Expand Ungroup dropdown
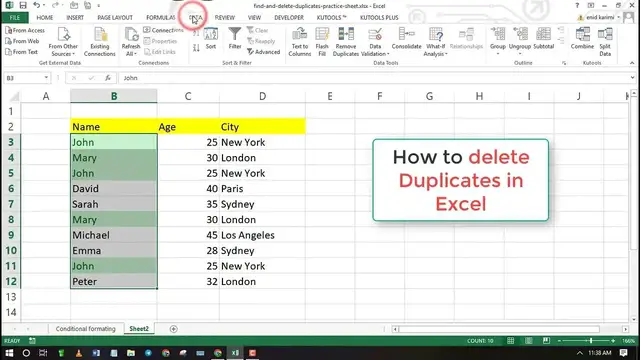Image resolution: width=640 pixels, height=360 pixels. coord(520,53)
